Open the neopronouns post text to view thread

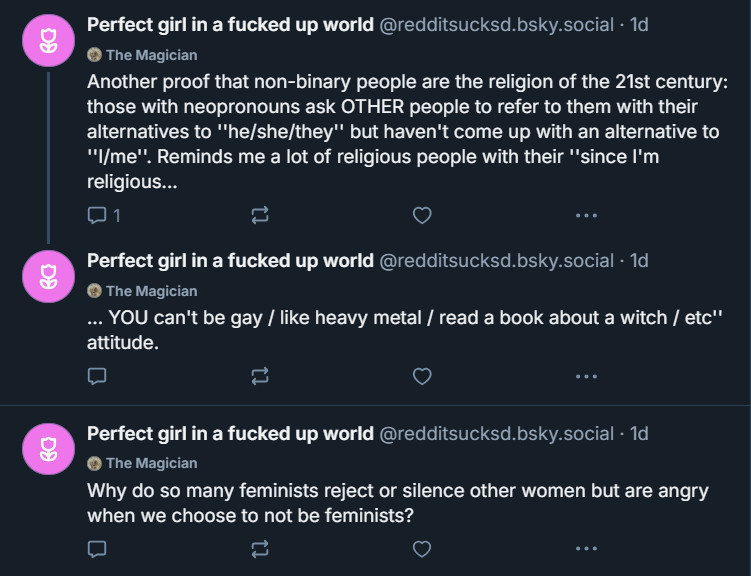407,132
